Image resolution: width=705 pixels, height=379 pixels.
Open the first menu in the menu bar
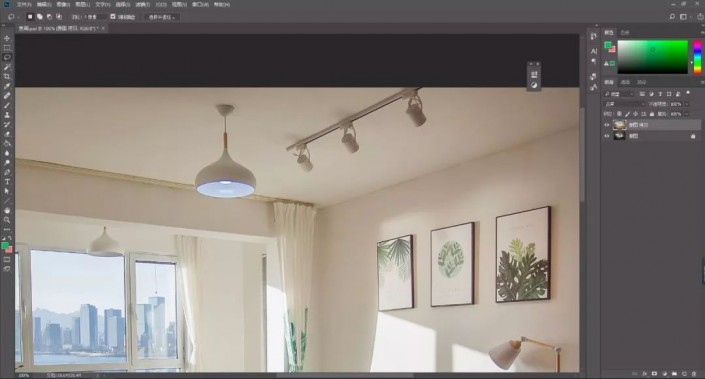pyautogui.click(x=23, y=4)
